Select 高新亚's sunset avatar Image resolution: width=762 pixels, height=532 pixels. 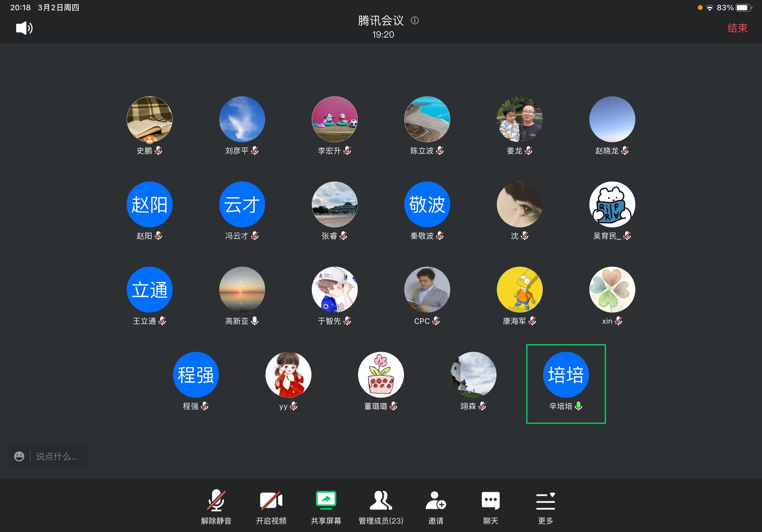coord(242,290)
